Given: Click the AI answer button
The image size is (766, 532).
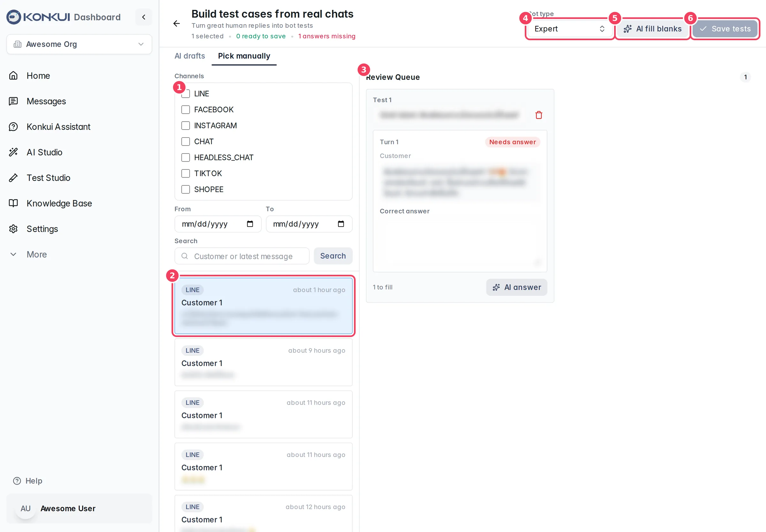Looking at the screenshot, I should (516, 287).
